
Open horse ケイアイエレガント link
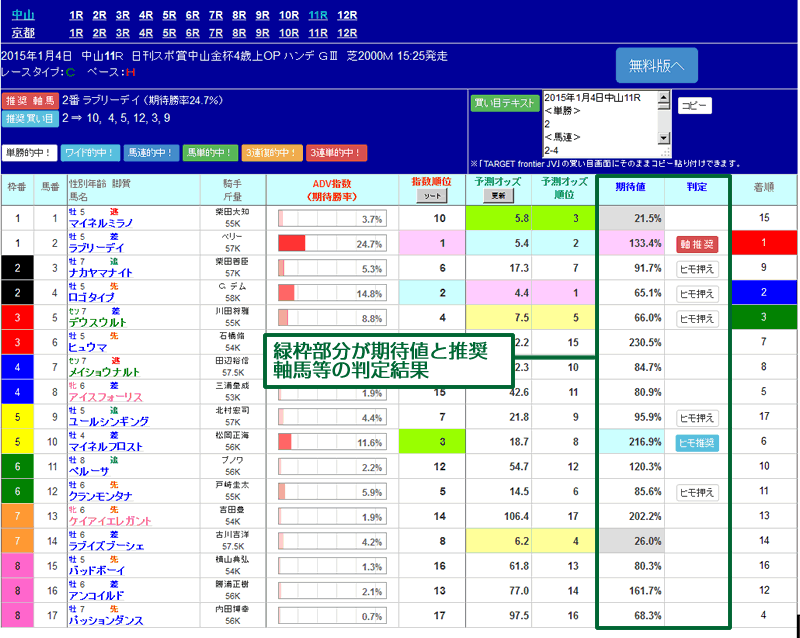point(110,521)
